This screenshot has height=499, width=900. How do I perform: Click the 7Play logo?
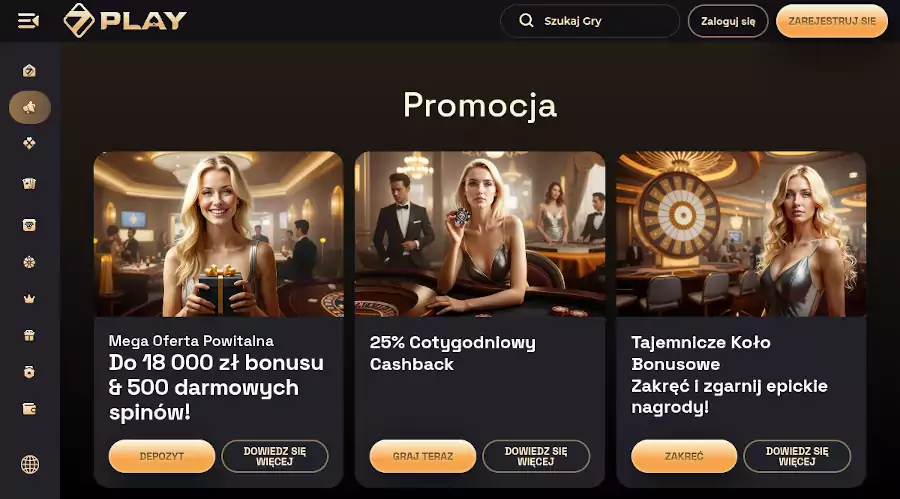(x=125, y=21)
